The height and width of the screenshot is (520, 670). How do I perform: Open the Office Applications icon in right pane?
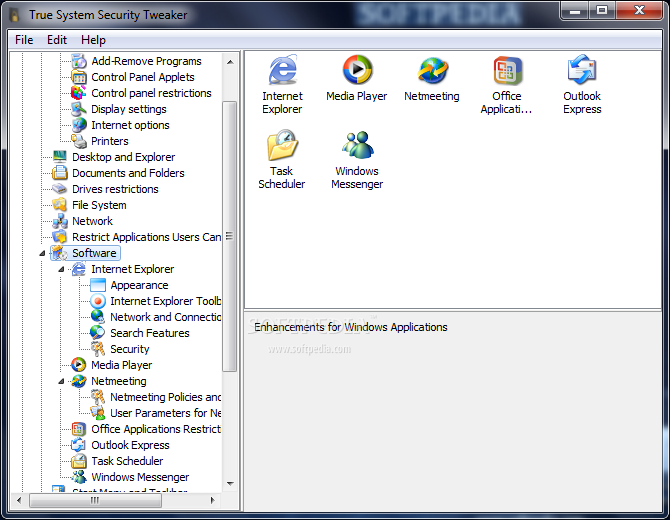507,71
